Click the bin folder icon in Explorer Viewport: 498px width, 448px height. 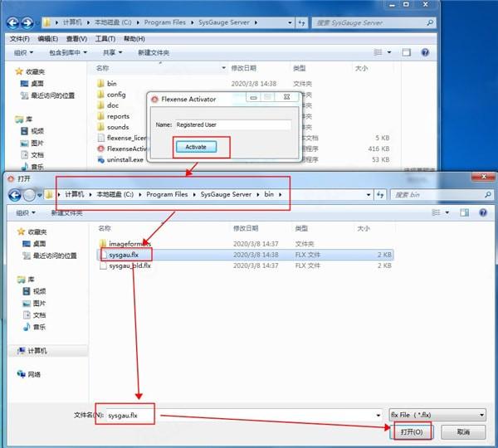pos(100,84)
